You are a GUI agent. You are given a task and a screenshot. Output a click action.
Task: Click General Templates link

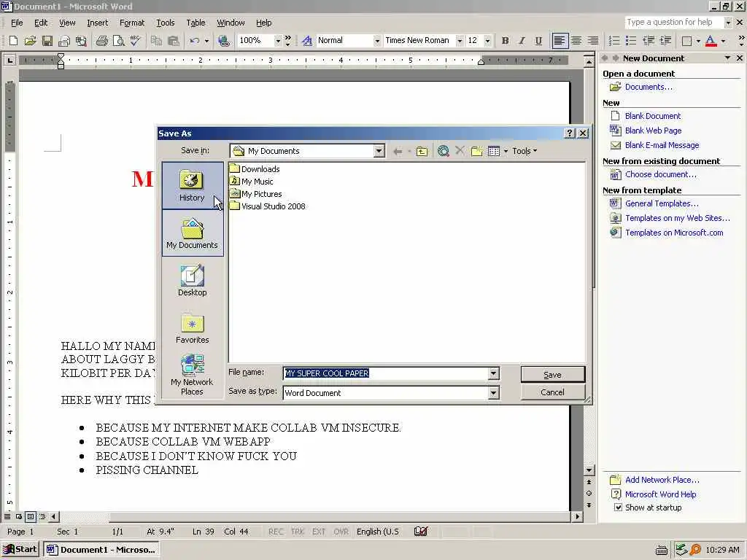coord(662,203)
